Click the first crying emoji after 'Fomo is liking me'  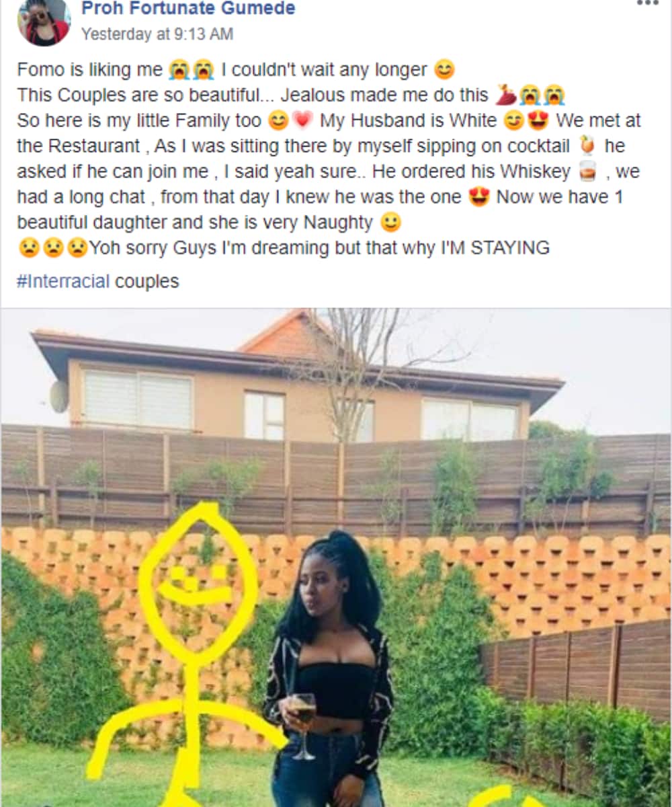(x=180, y=70)
